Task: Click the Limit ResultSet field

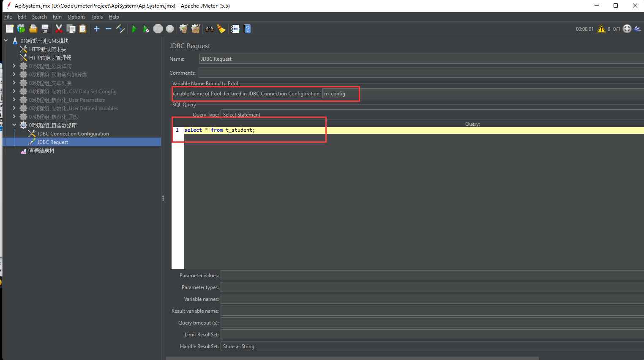Action: (432, 335)
